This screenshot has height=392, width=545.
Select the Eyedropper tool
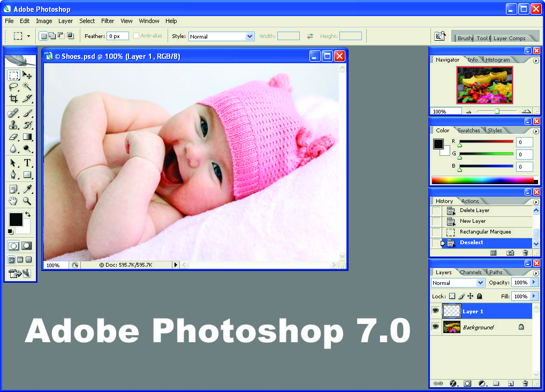[x=27, y=189]
